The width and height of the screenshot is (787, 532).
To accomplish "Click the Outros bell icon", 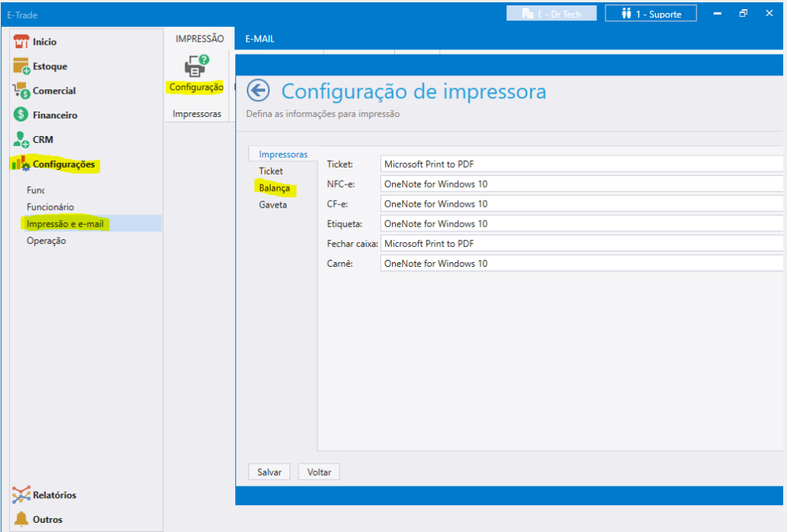I will [22, 520].
